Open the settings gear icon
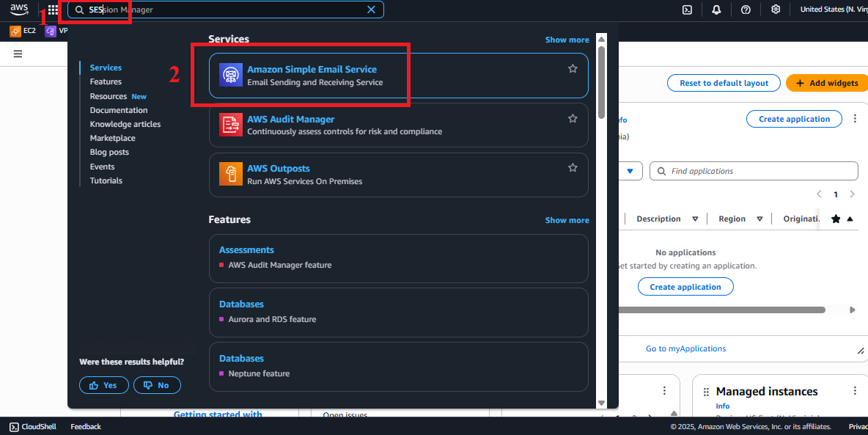 point(776,10)
